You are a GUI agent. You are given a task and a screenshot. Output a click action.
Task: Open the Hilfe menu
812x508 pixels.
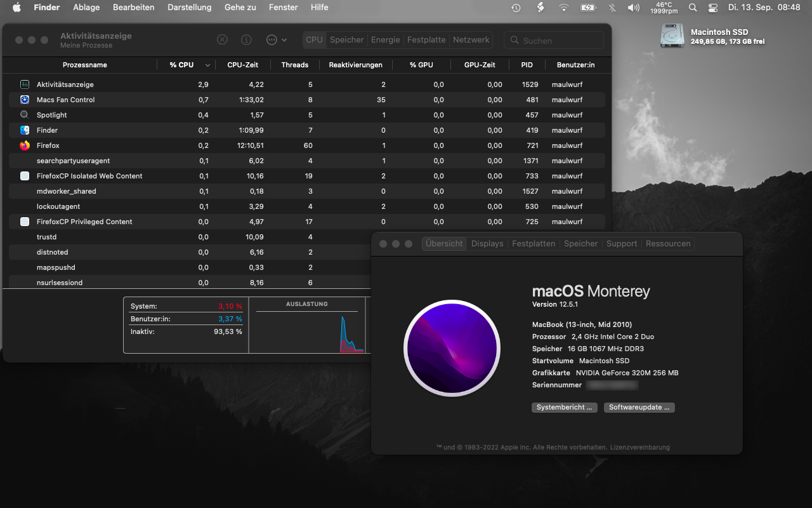(x=320, y=8)
